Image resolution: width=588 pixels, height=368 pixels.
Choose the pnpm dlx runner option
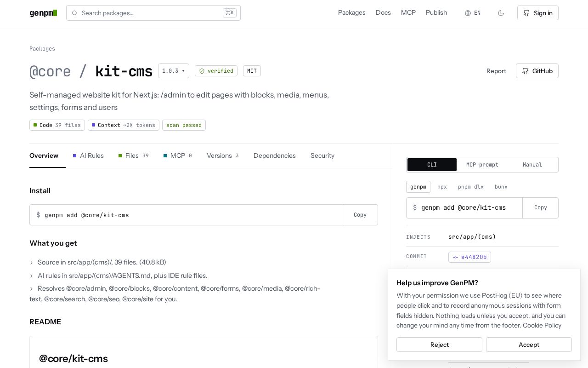coord(471,187)
